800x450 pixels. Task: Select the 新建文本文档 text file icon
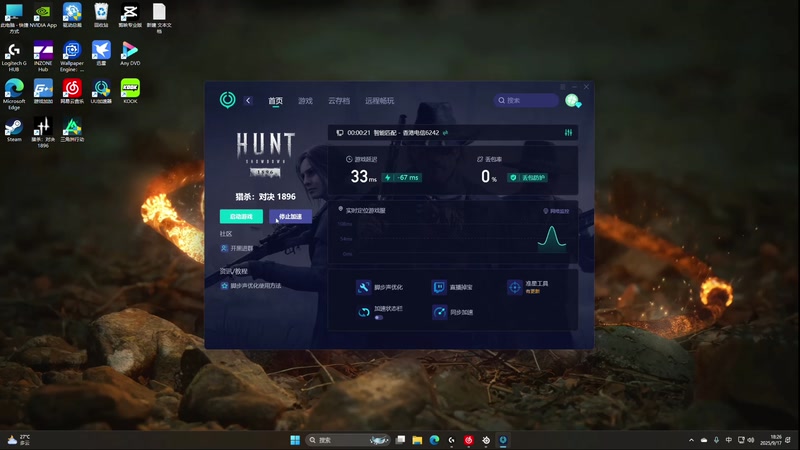[x=159, y=18]
